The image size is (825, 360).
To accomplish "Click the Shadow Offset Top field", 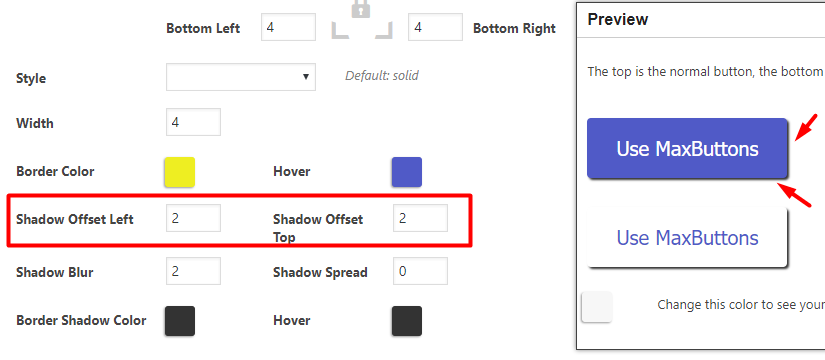I will 420,218.
